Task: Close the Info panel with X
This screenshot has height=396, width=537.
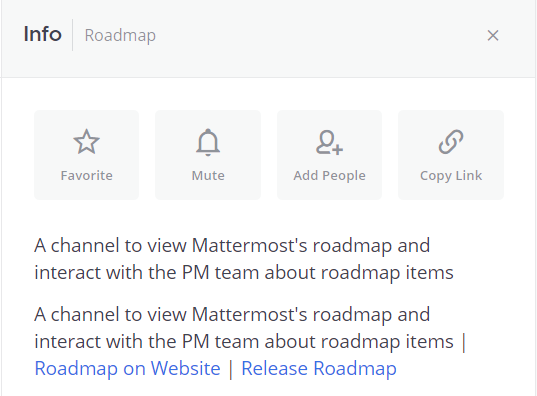Action: pyautogui.click(x=493, y=35)
